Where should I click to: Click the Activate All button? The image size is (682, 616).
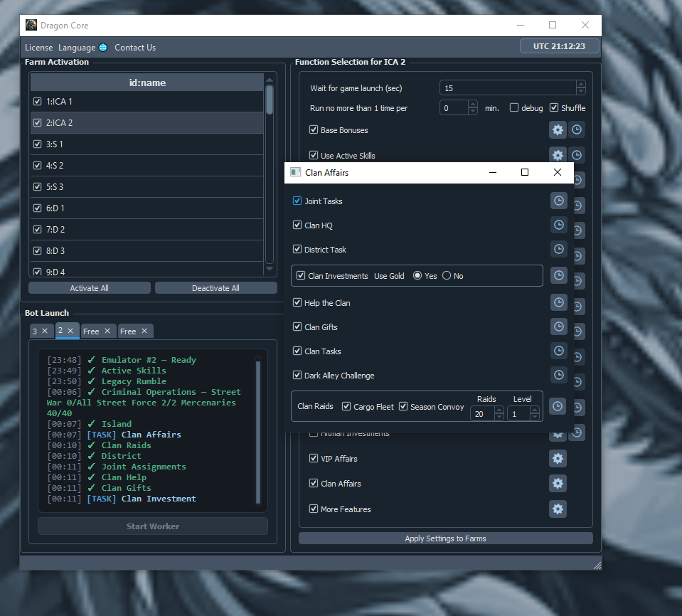90,288
